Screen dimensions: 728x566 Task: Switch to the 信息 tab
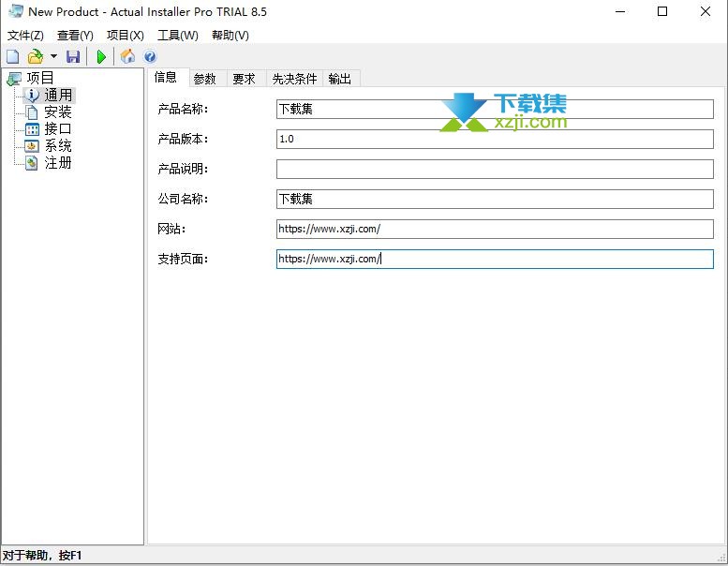[x=166, y=77]
